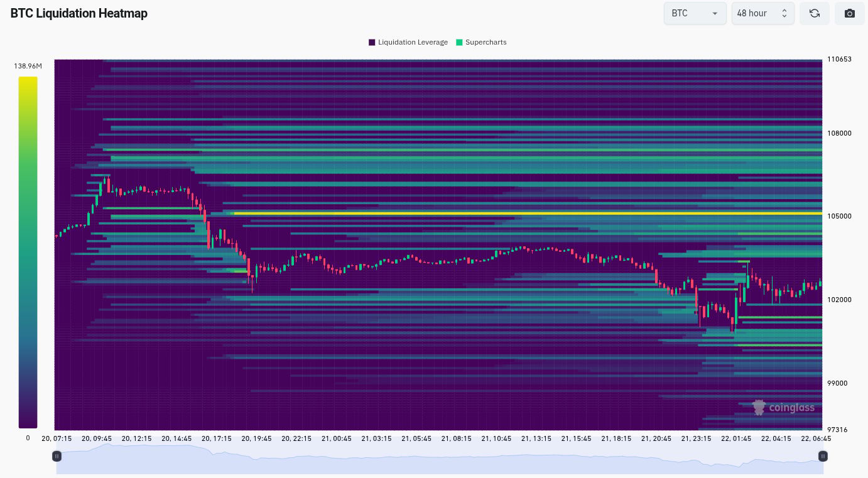
Task: Click the 105000 price axis label
Action: pos(839,216)
